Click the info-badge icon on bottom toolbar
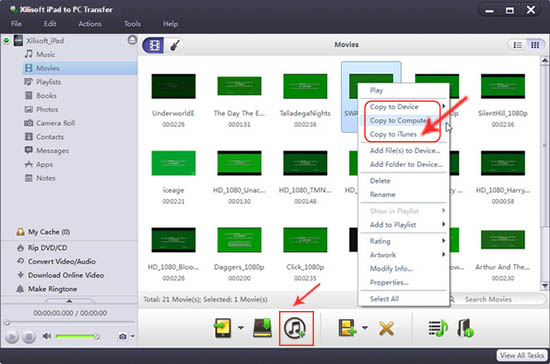Screen dimensions: 550x364 [x=465, y=328]
